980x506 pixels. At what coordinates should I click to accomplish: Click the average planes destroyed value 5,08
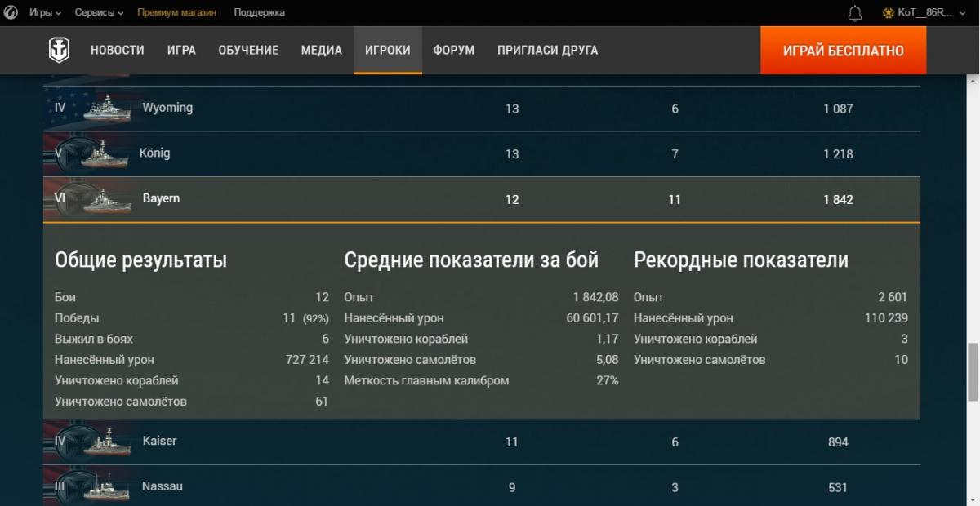pos(608,360)
